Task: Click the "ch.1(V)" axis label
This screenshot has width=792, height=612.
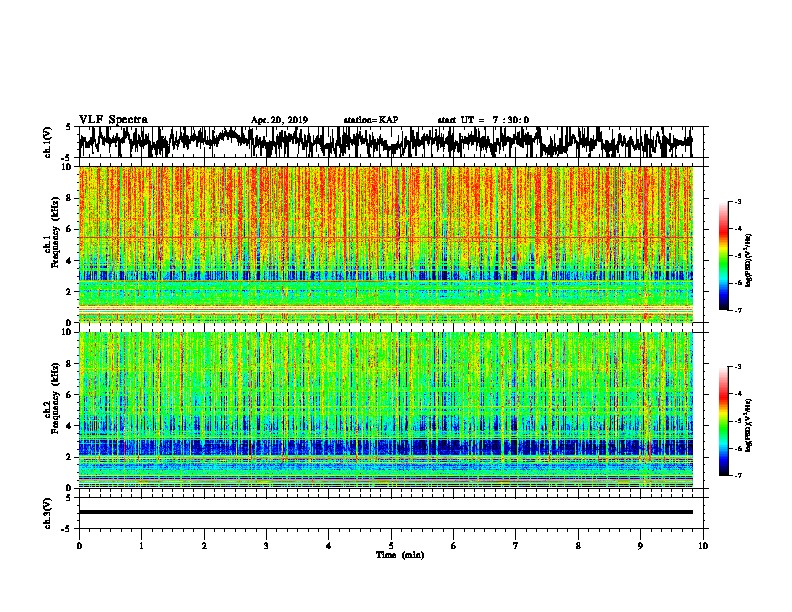Action: click(48, 142)
